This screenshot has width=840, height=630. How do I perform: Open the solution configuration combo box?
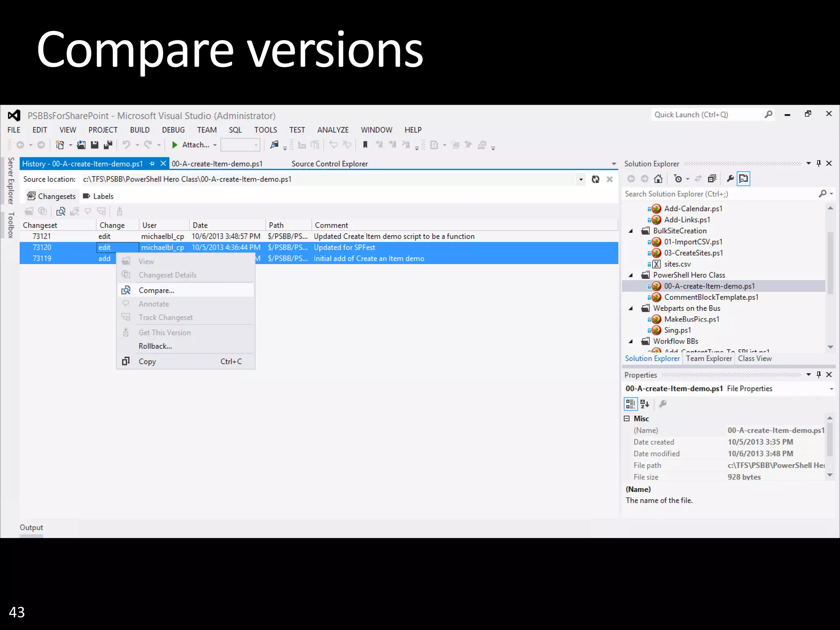(x=240, y=145)
